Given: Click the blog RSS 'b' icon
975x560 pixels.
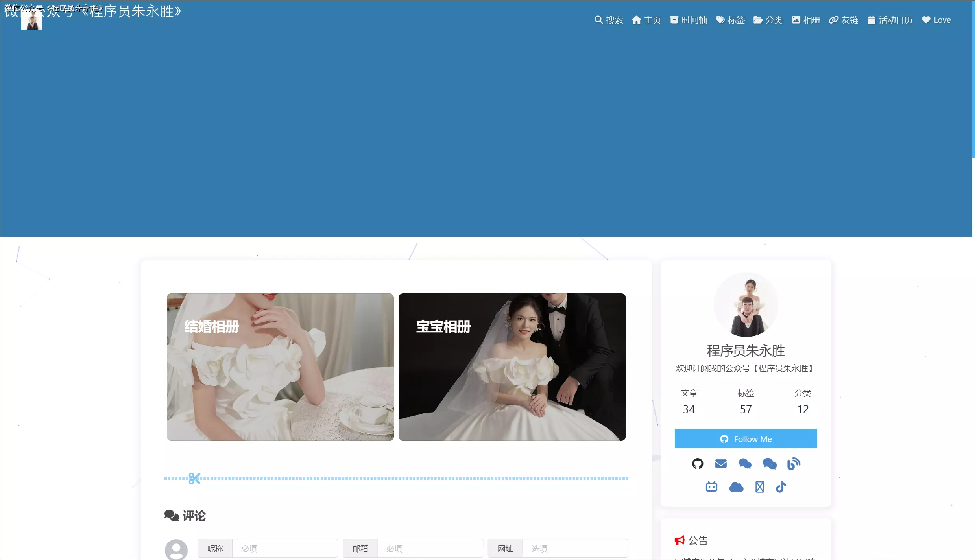Looking at the screenshot, I should tap(794, 464).
